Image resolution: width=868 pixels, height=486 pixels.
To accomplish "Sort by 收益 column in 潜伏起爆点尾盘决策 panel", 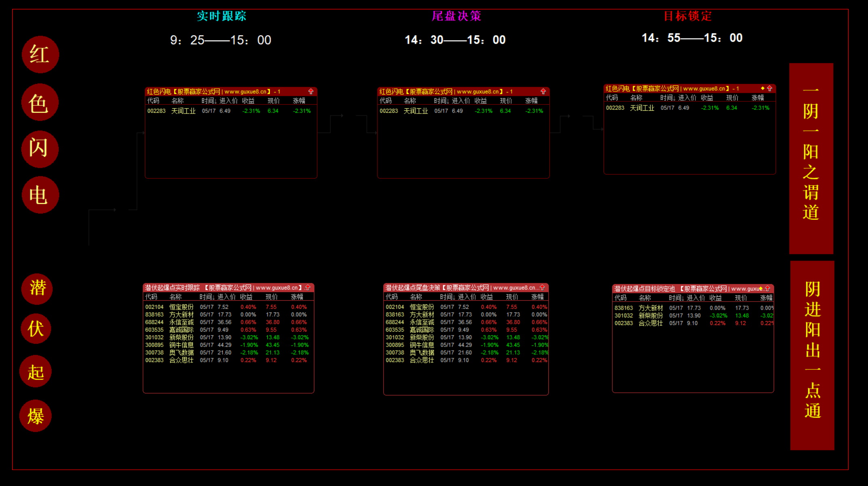I will [x=486, y=297].
